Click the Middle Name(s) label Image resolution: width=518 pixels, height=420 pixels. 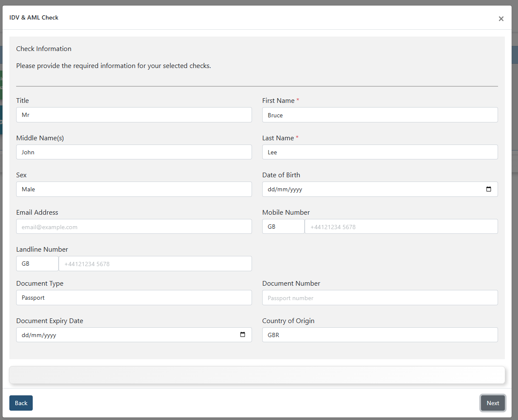pos(40,138)
